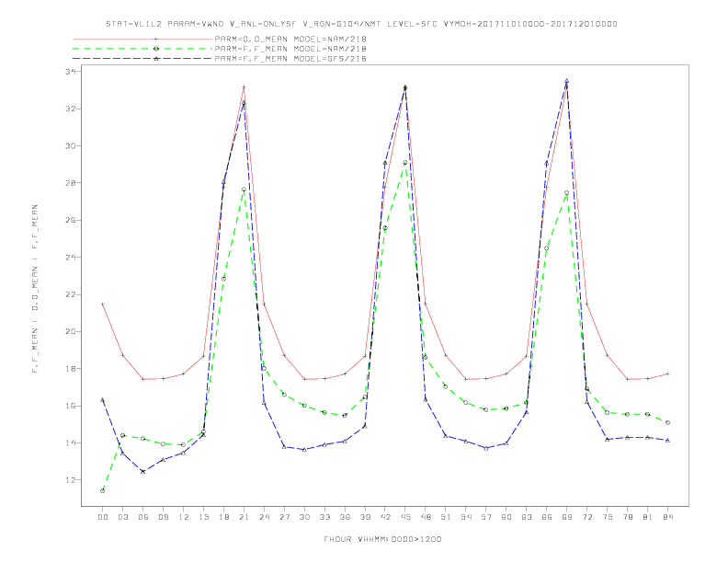
Task: Click blue triangle peak marker at hour 69
Action: [567, 81]
